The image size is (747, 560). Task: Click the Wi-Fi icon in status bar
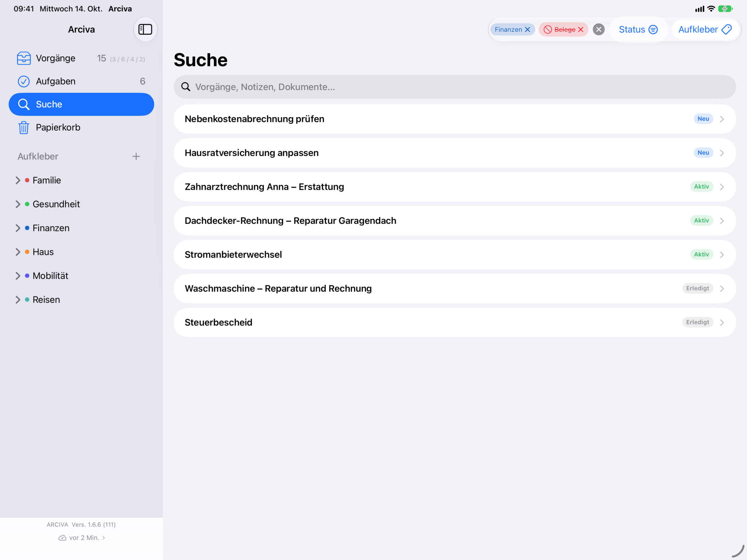coord(711,9)
